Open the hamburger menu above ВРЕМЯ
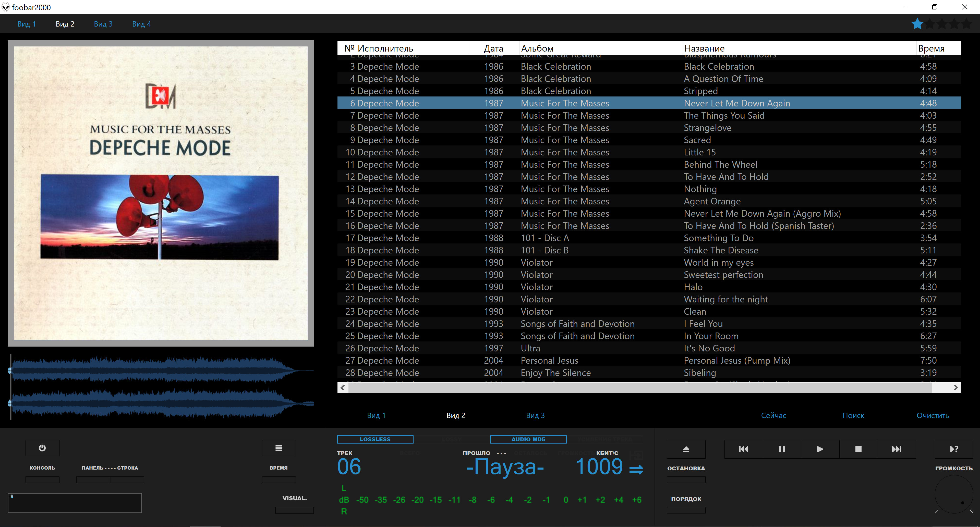 (279, 448)
